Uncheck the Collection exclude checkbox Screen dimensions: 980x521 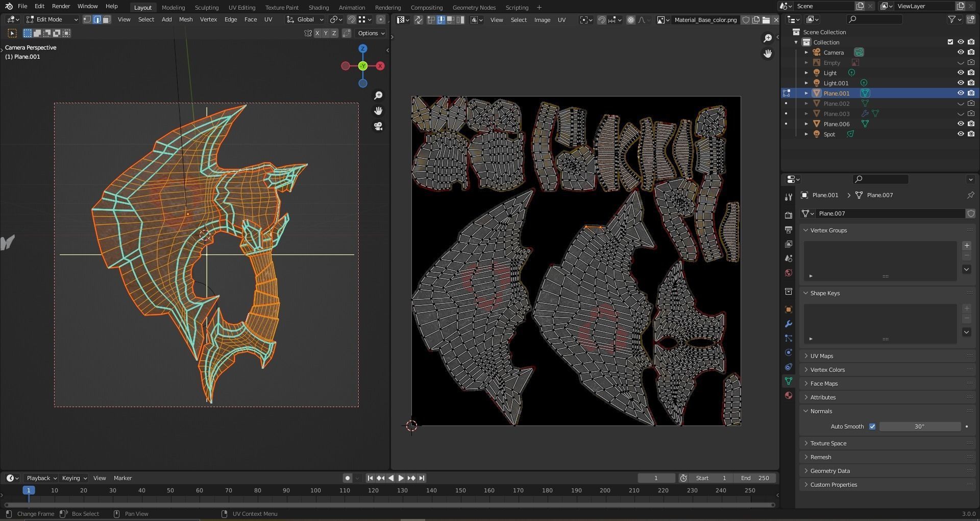pyautogui.click(x=950, y=42)
